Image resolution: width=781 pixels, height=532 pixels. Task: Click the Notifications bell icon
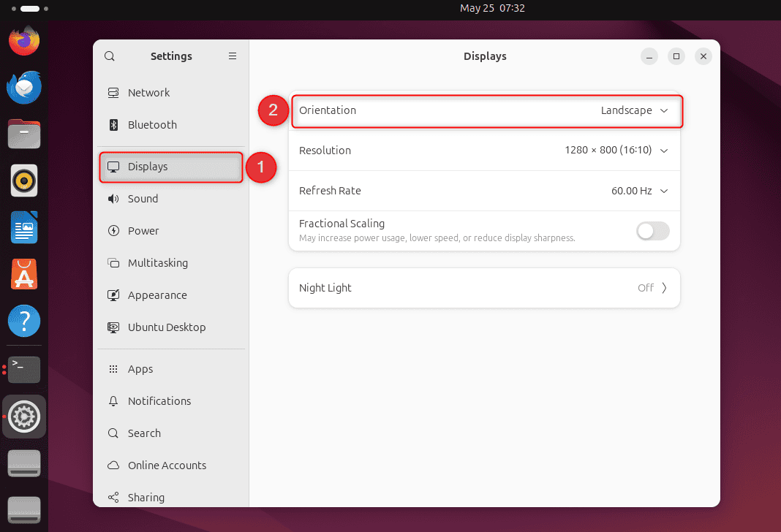tap(113, 401)
